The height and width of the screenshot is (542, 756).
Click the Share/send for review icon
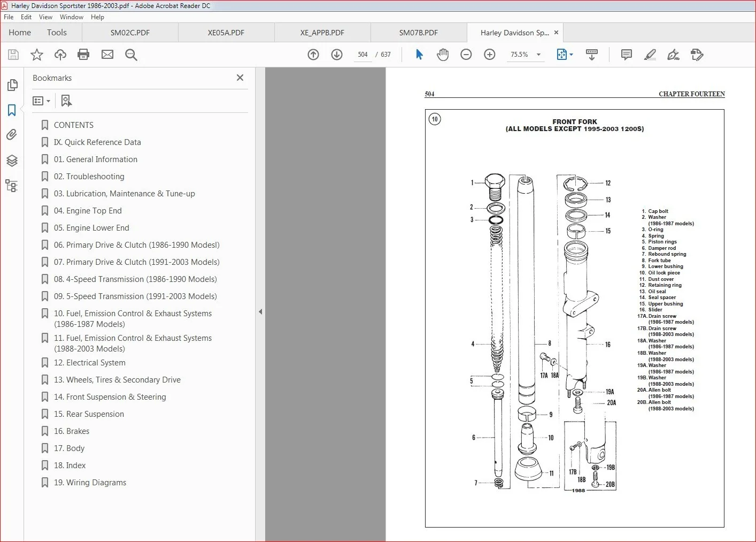(697, 55)
